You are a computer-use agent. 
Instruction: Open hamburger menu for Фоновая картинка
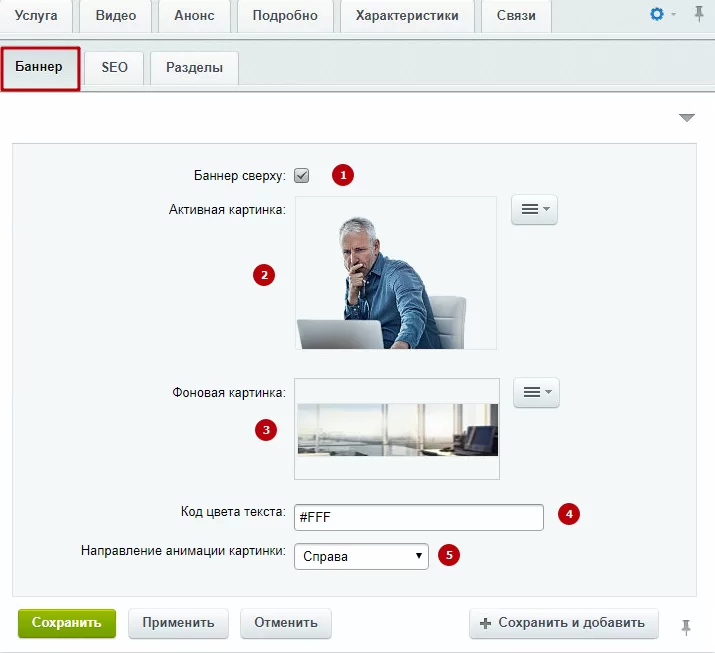click(x=536, y=392)
